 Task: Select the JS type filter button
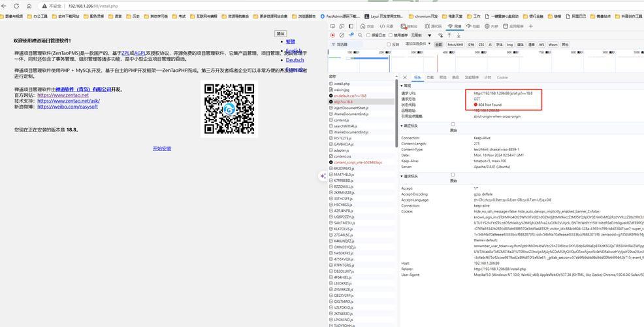(x=490, y=44)
